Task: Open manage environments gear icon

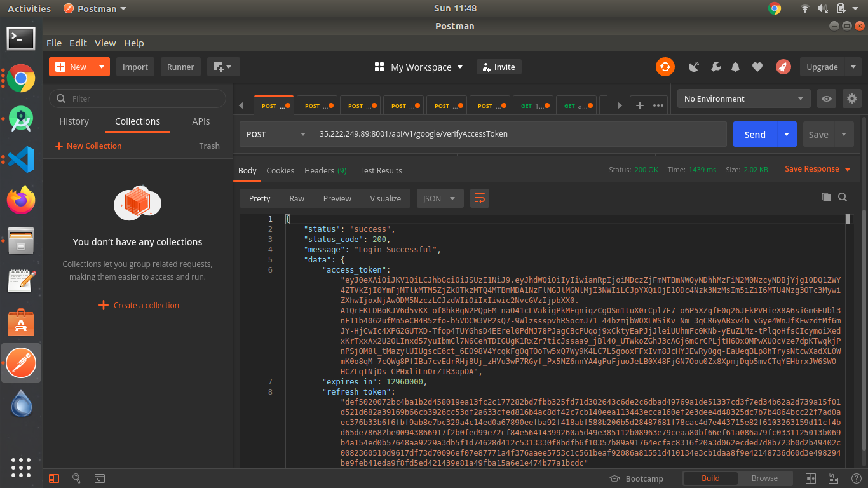Action: (x=852, y=98)
